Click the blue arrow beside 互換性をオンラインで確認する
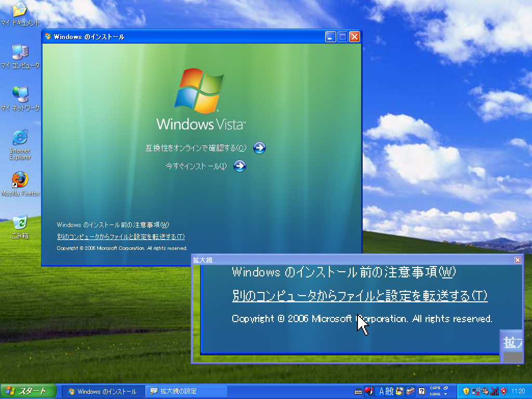The width and height of the screenshot is (532, 399). coord(259,148)
